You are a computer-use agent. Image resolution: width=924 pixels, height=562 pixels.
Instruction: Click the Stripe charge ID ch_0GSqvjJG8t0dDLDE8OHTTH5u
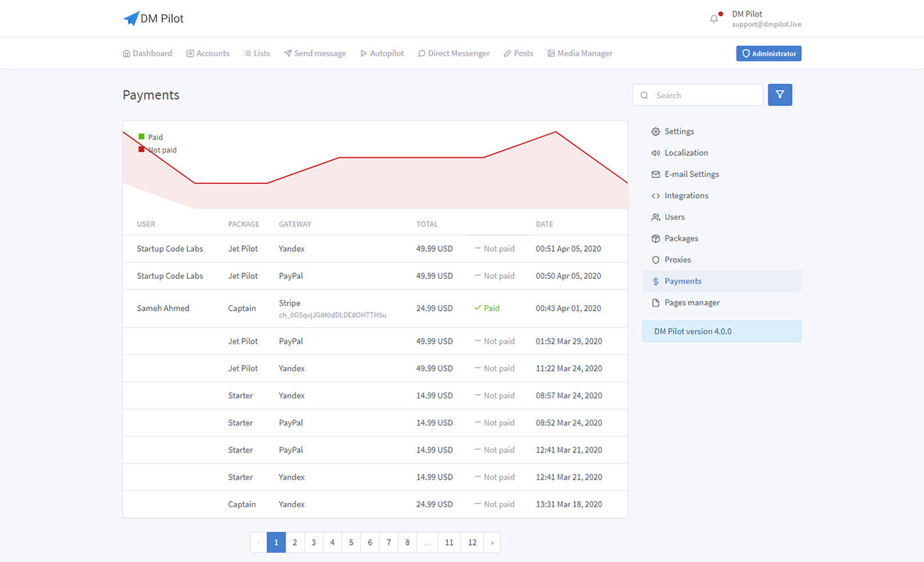coord(333,315)
